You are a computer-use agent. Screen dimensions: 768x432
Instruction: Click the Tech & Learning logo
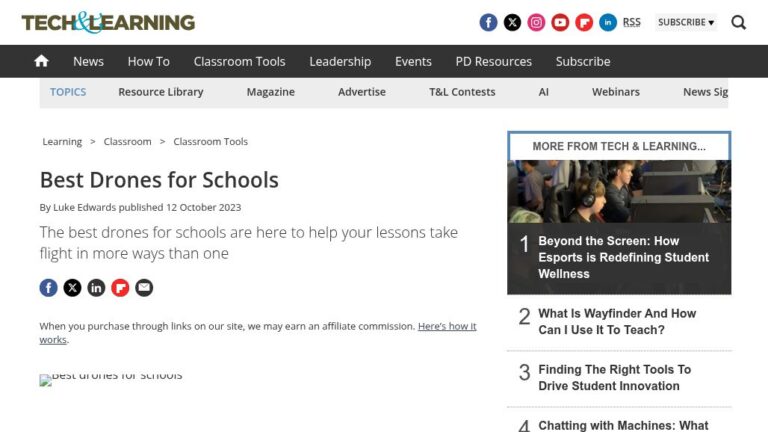[108, 23]
